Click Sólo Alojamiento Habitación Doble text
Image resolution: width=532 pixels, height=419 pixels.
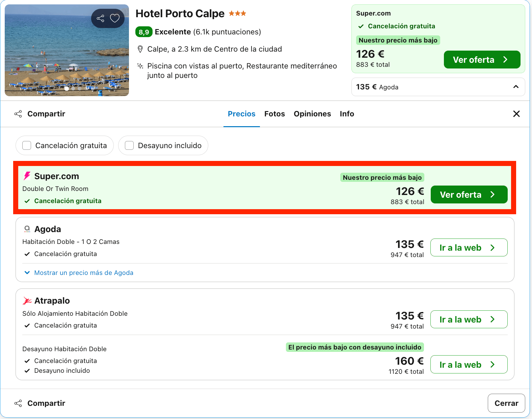pos(75,314)
